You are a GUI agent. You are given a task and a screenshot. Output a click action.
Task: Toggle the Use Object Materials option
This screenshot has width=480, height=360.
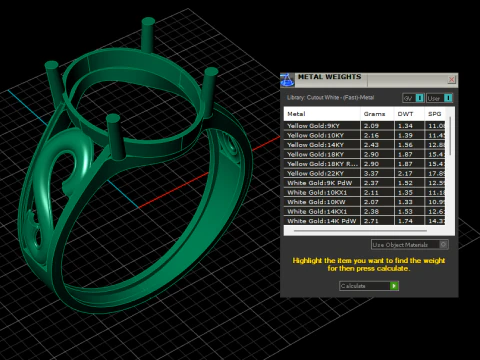pyautogui.click(x=410, y=245)
